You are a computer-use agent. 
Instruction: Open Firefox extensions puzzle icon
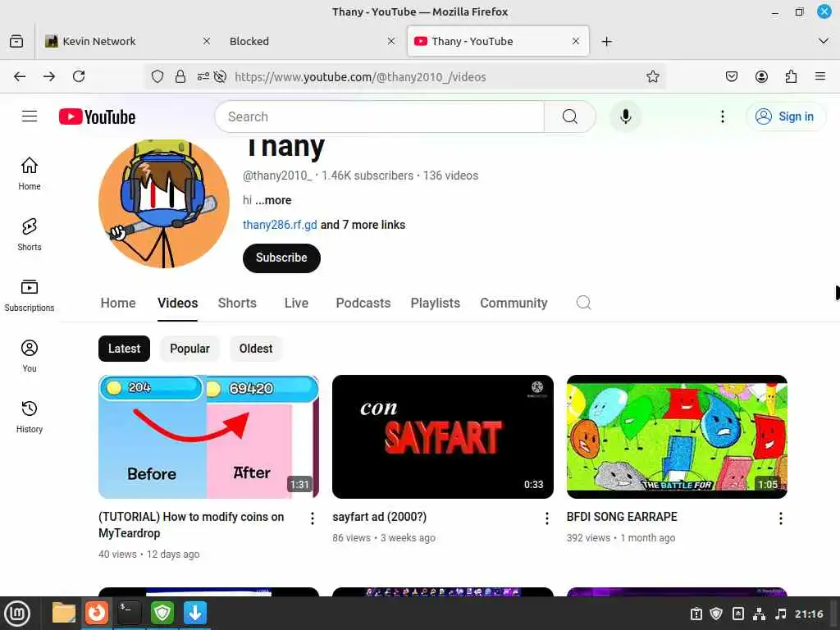(x=791, y=76)
